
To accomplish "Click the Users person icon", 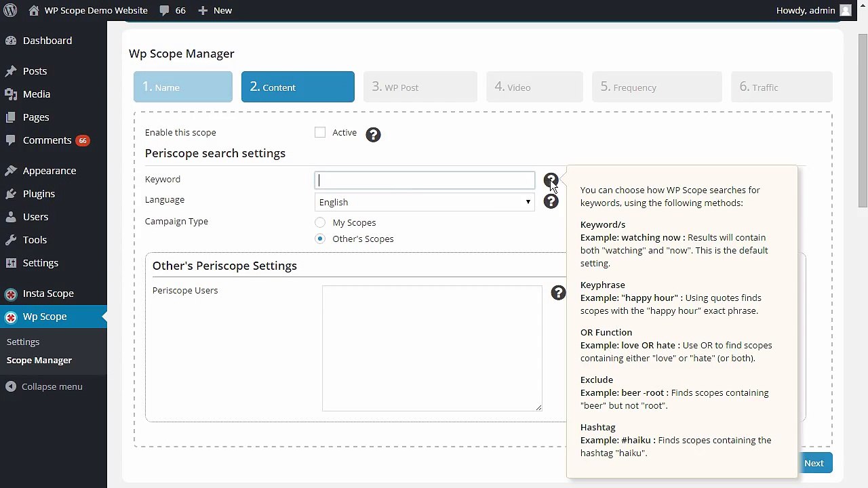I will click(11, 217).
